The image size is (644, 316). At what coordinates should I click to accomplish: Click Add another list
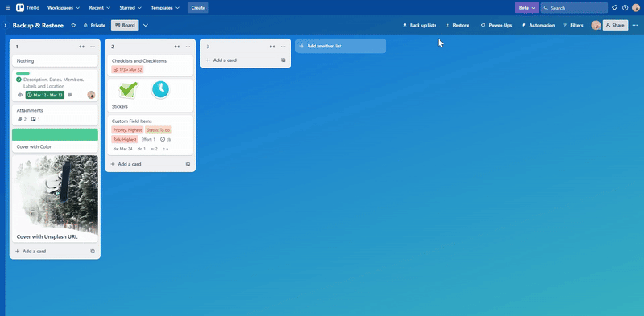(x=341, y=46)
